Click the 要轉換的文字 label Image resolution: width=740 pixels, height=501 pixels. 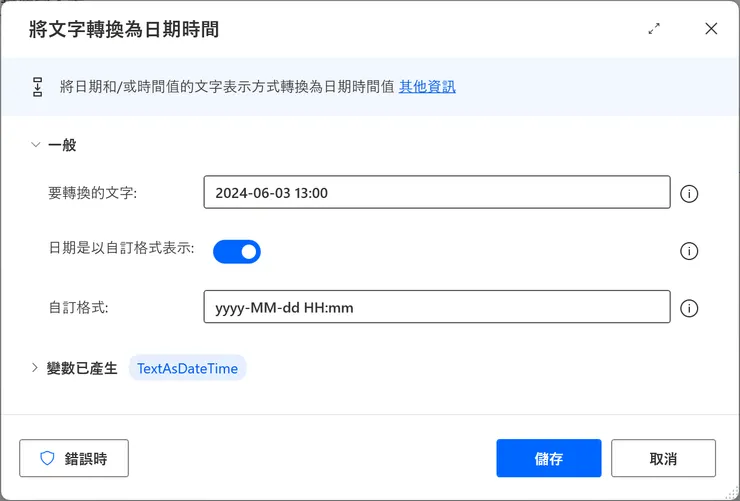pos(92,193)
